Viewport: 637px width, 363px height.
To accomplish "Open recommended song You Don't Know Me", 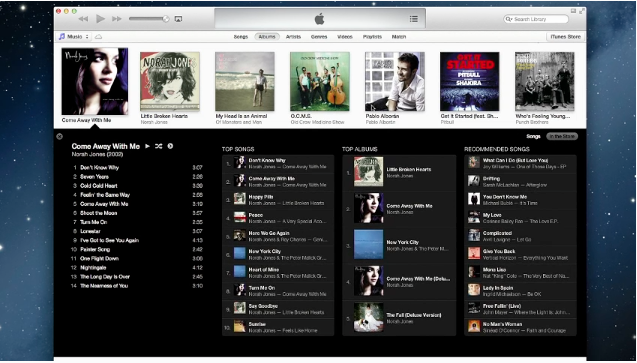I will coord(520,200).
